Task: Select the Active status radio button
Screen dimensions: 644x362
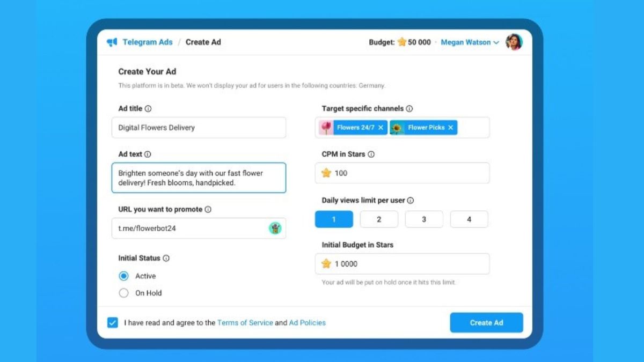Action: 124,276
